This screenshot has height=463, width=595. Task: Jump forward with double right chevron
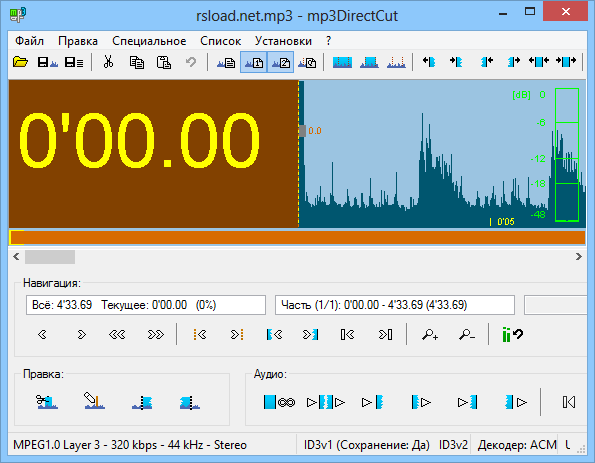[x=156, y=334]
